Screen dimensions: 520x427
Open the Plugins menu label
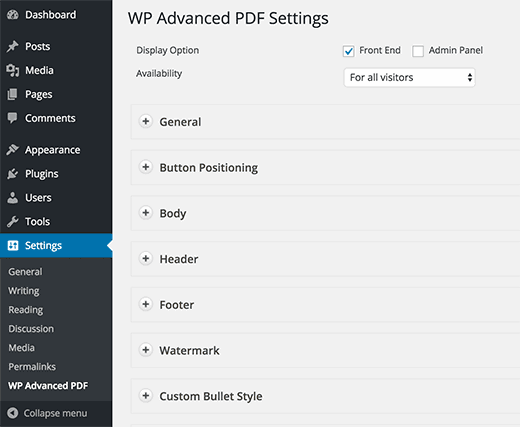42,174
